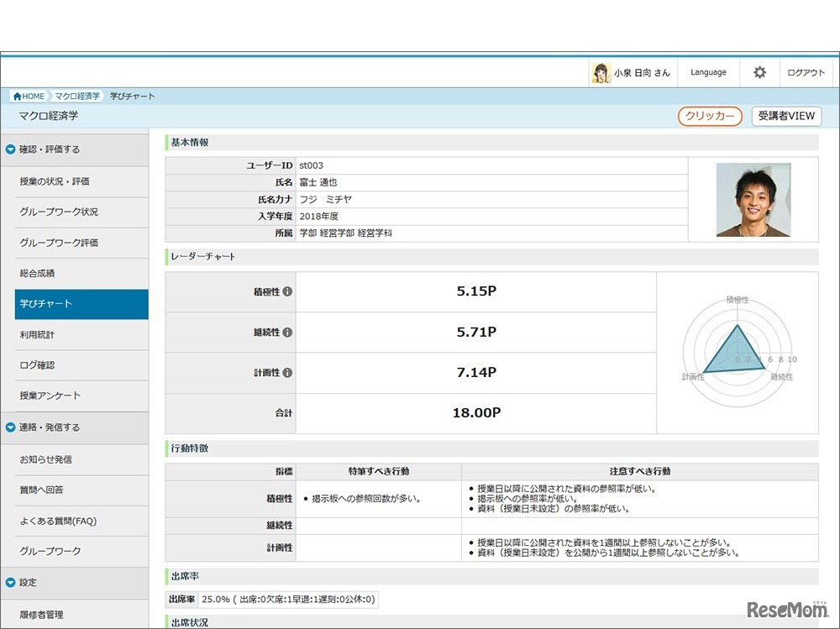
Task: Switch to 受講者VIEW
Action: (x=786, y=117)
